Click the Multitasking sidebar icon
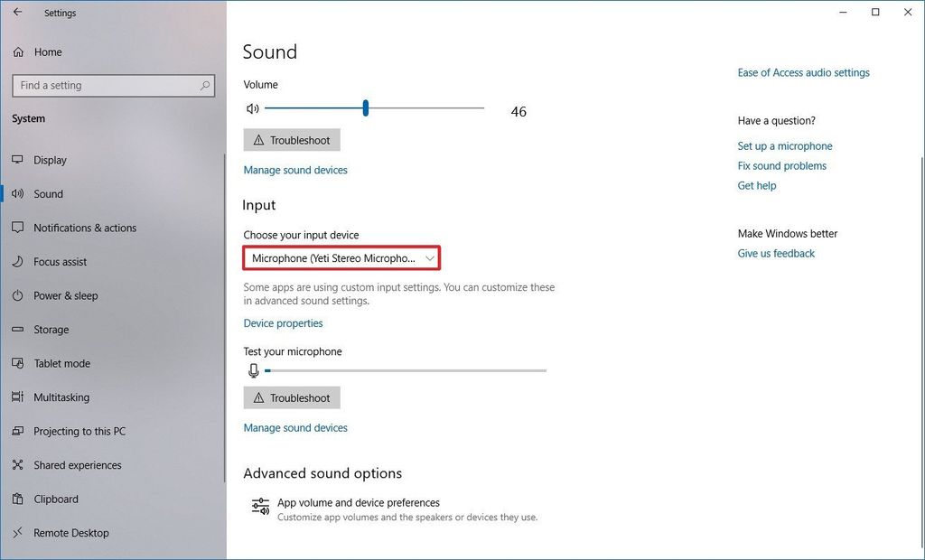925x560 pixels. pos(18,397)
